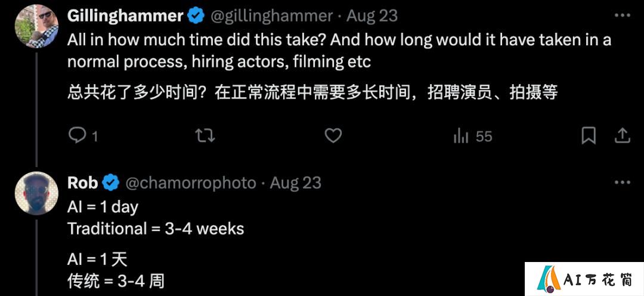Like Gillinghammer's tweet with heart icon
Screen dimensions: 644x296
(333, 135)
